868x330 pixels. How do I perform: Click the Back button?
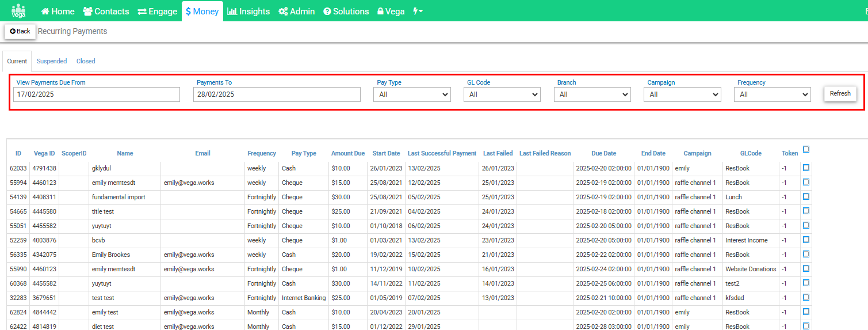point(20,31)
